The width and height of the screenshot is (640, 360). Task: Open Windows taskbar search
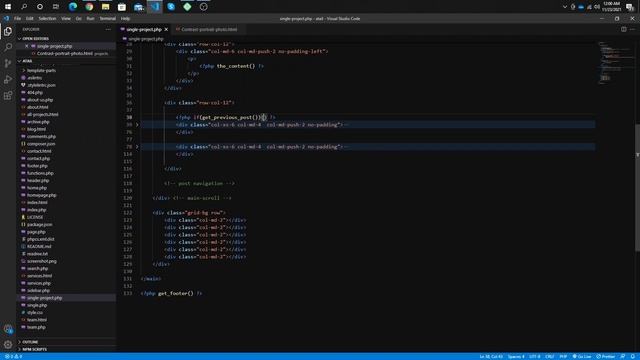click(x=24, y=7)
